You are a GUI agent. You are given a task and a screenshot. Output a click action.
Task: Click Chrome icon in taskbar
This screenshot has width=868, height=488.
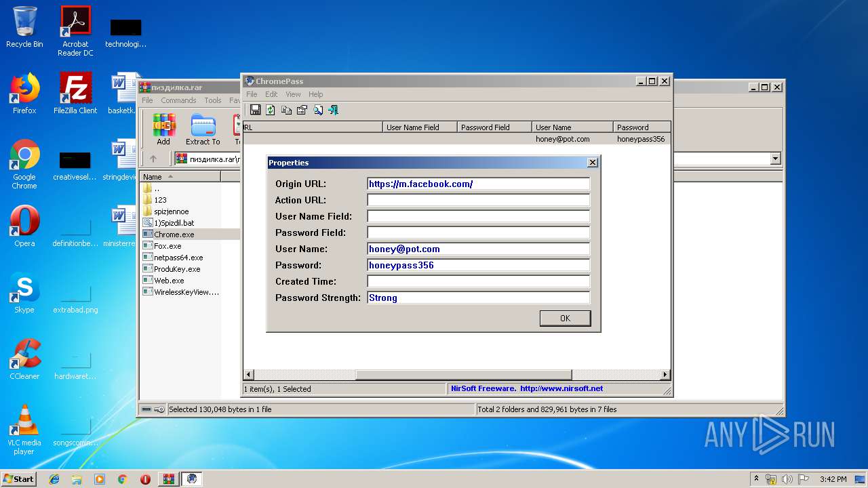point(123,479)
